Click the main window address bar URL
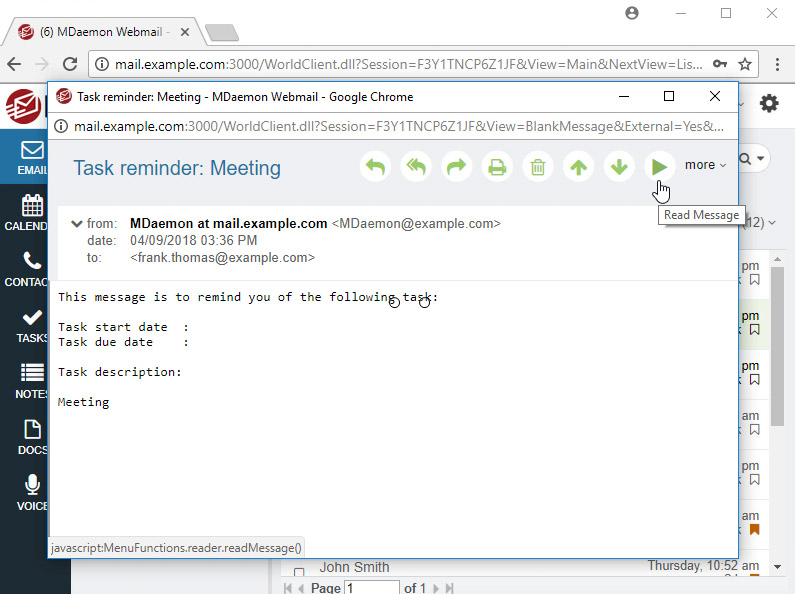The image size is (795, 594). point(409,64)
